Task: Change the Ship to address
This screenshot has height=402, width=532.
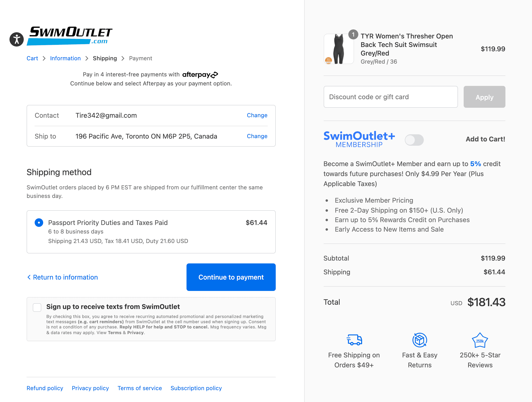Action: [257, 136]
